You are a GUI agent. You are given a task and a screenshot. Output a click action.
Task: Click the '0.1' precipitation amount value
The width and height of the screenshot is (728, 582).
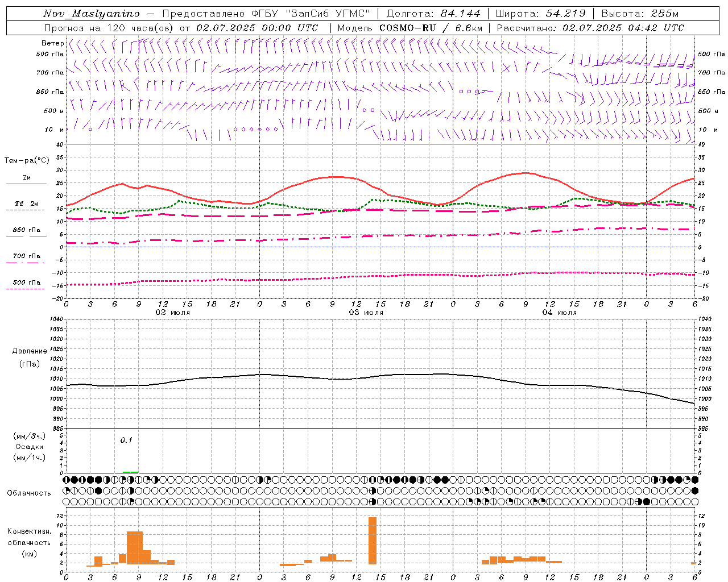coord(126,440)
